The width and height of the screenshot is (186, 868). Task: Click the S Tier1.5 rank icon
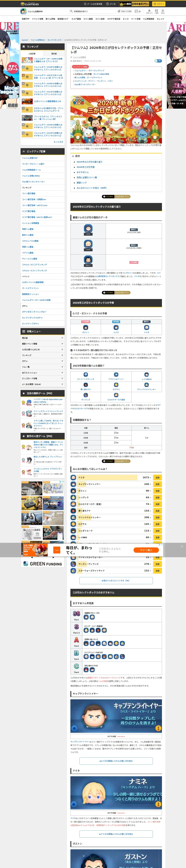(76, 627)
